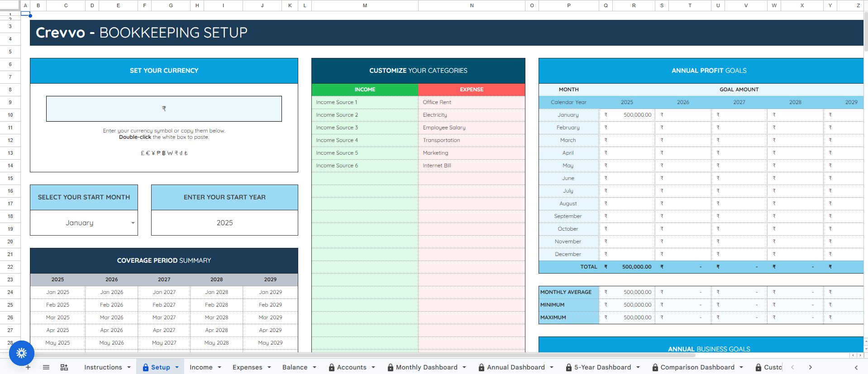This screenshot has height=374, width=868.
Task: Click the 'MONTHLY AVERAGE' label cell
Action: coord(568,292)
